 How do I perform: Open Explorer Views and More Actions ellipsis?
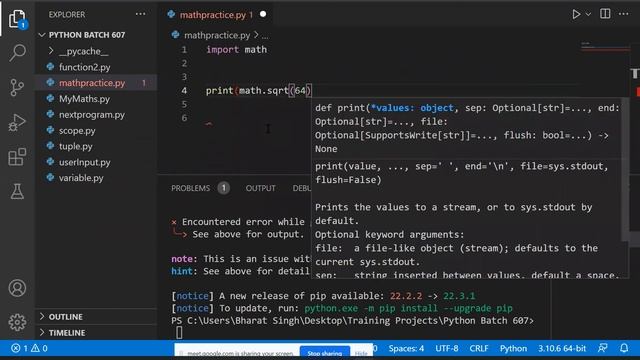140,14
